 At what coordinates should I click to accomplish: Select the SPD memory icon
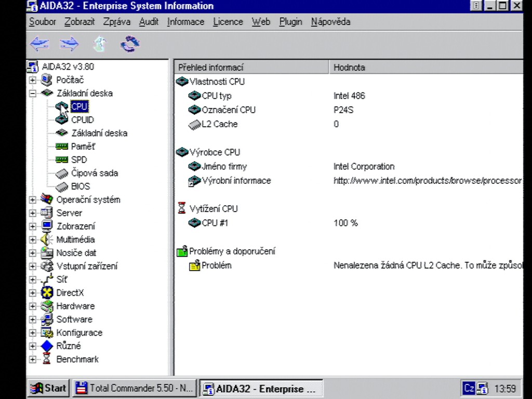[x=62, y=159]
